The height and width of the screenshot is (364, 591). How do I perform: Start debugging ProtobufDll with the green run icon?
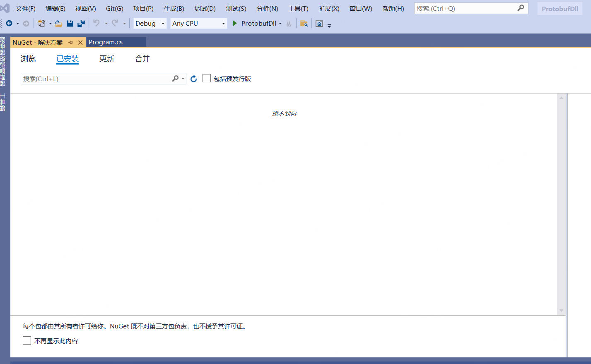pyautogui.click(x=234, y=23)
